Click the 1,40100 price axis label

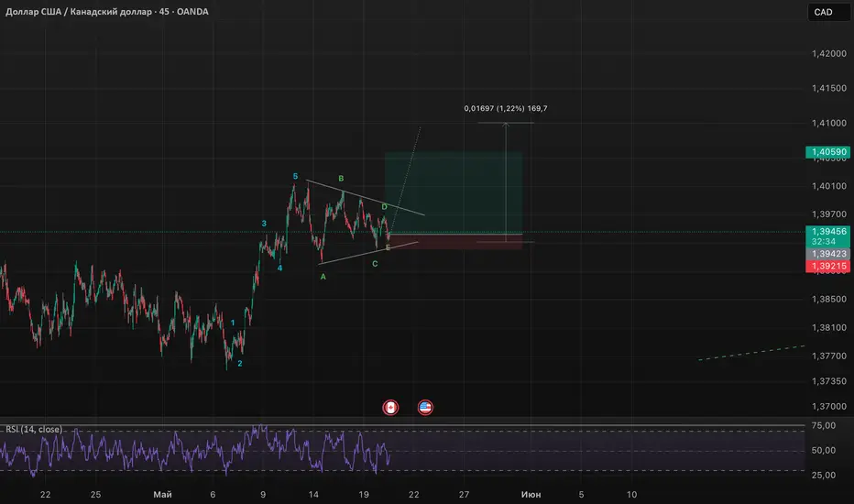(829, 186)
